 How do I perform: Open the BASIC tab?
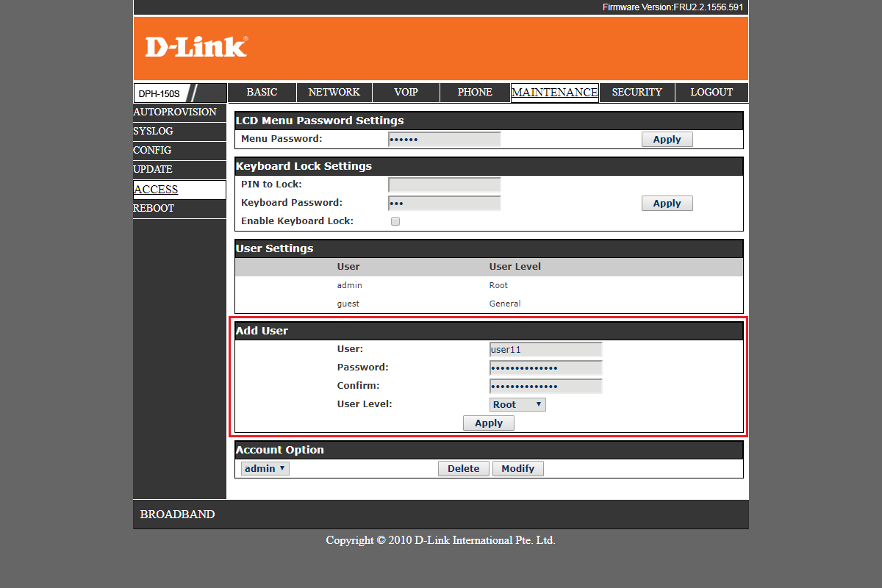(x=262, y=93)
